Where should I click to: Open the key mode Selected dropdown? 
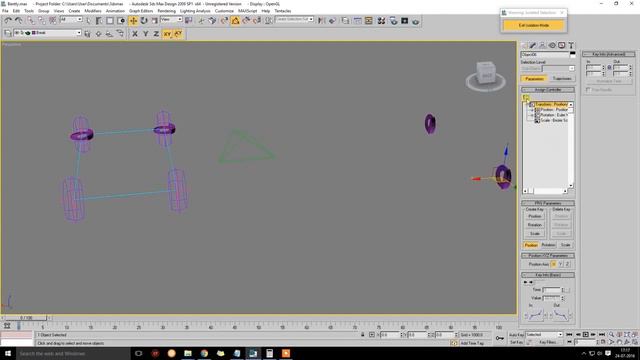pyautogui.click(x=544, y=334)
